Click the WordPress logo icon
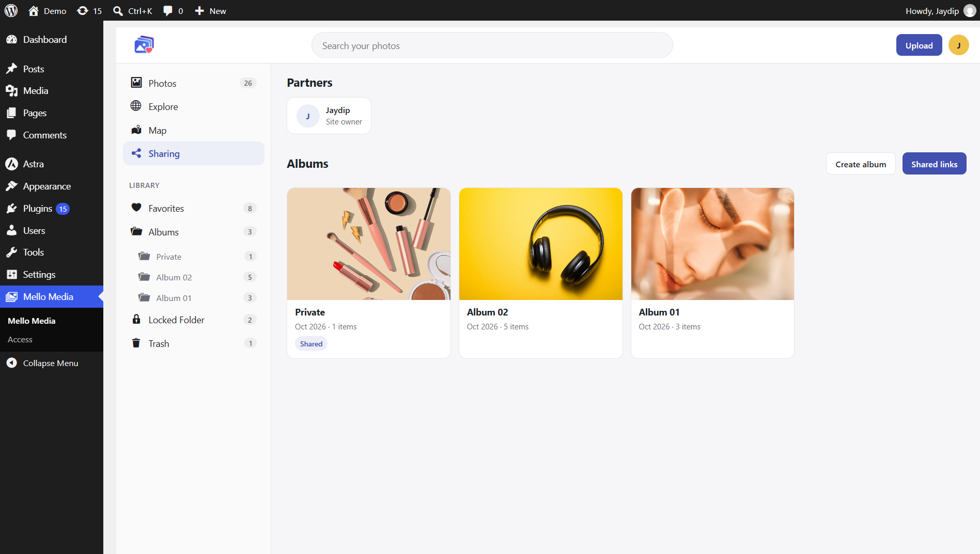Viewport: 980px width, 554px height. 11,10
